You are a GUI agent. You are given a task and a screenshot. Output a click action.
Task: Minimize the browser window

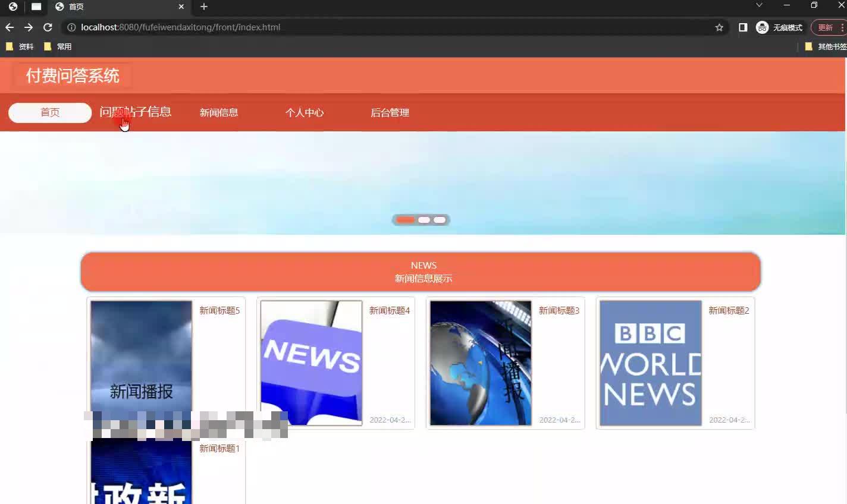click(x=787, y=5)
